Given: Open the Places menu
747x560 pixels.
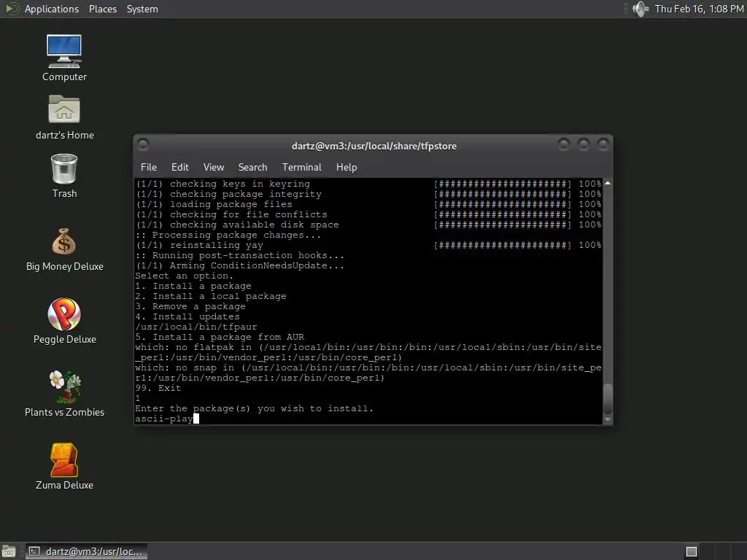Looking at the screenshot, I should click(x=102, y=9).
